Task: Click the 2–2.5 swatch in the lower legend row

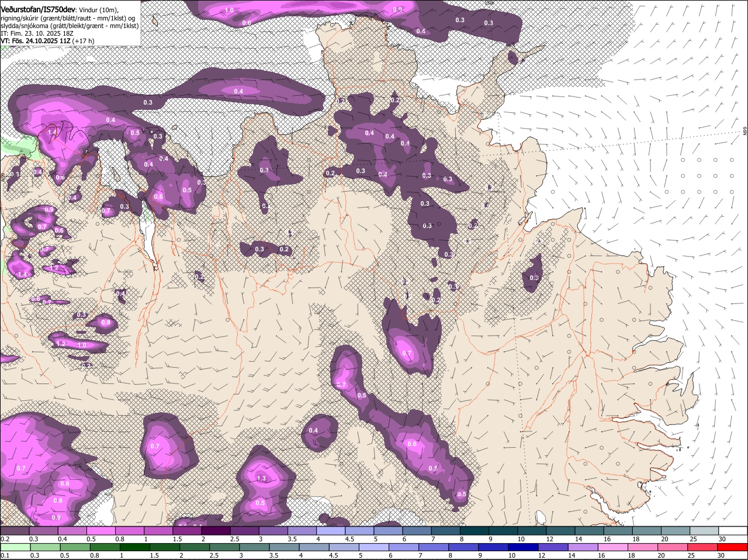Action: coord(195,548)
